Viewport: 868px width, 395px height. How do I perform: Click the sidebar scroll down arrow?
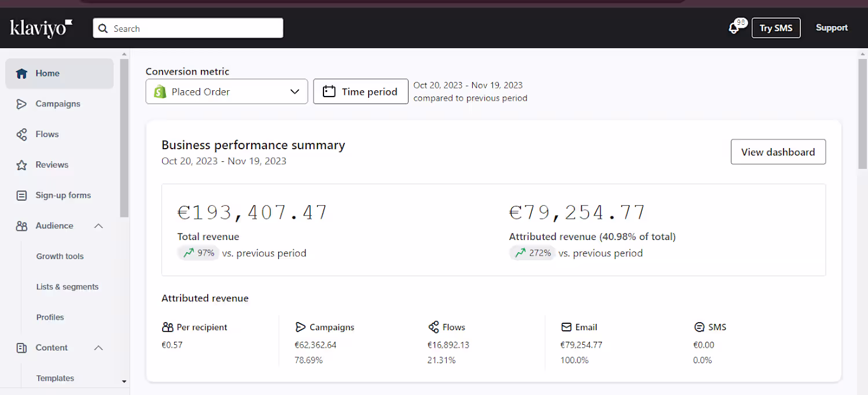pos(124,382)
